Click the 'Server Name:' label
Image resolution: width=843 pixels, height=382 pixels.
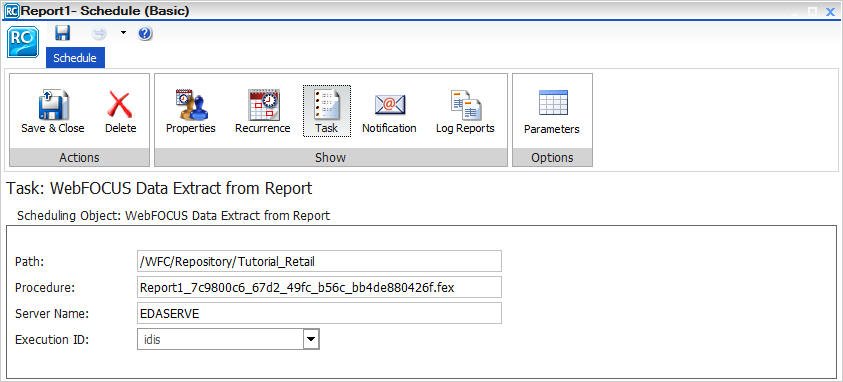(52, 314)
